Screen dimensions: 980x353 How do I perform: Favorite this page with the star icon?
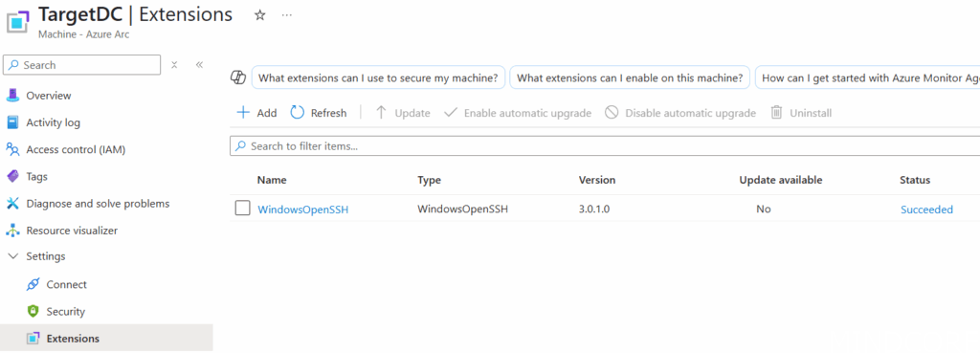coord(260,15)
